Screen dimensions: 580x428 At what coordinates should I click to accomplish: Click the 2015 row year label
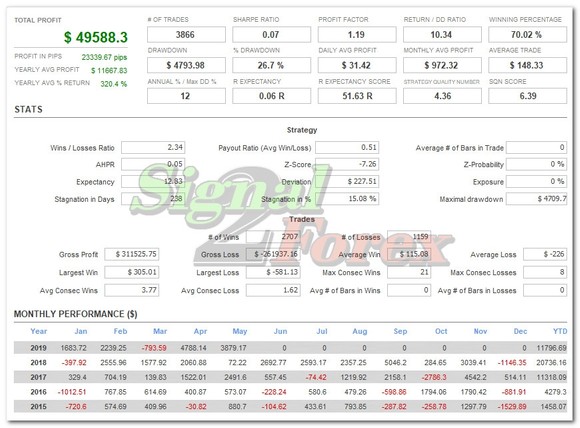(38, 407)
